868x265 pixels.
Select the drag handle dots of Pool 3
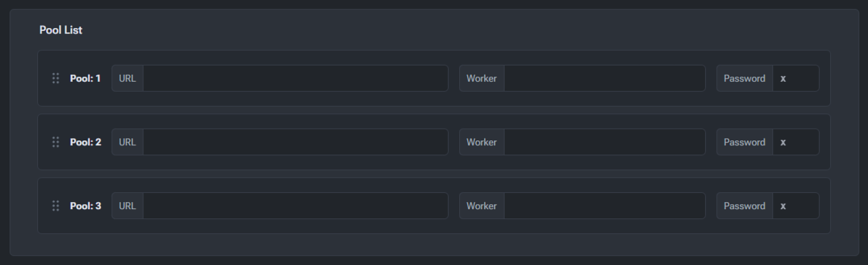point(56,206)
